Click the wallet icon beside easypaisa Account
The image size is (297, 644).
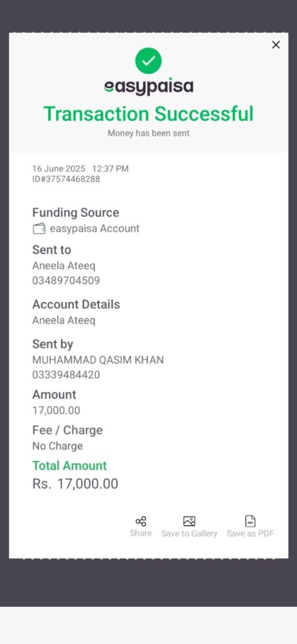(39, 229)
